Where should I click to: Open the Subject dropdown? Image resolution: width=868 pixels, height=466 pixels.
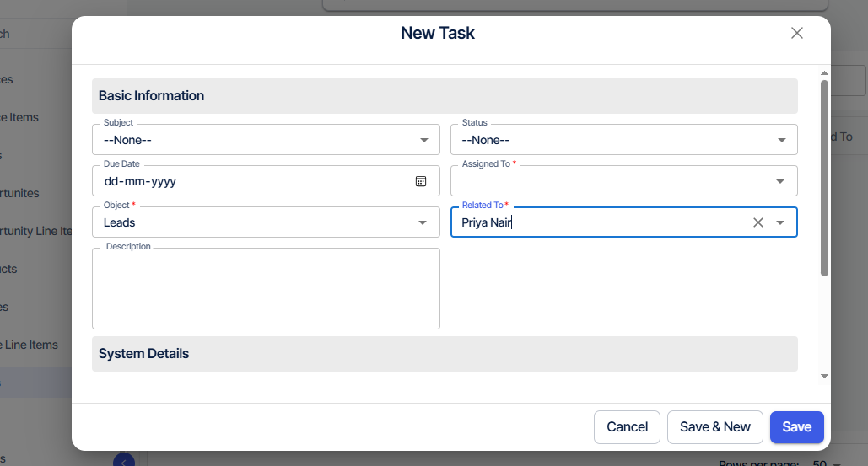pyautogui.click(x=266, y=140)
